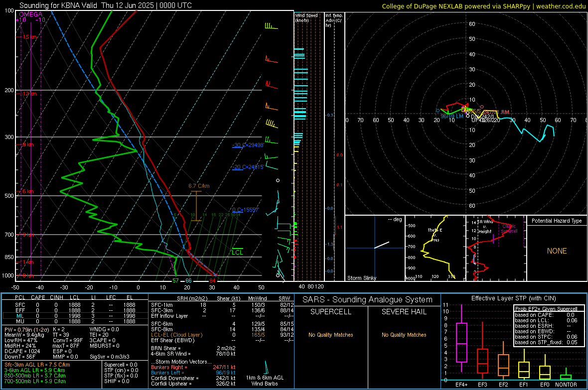Click the 'Corfidi Upshear' row
Screen dimensions: 588x390
193,384
